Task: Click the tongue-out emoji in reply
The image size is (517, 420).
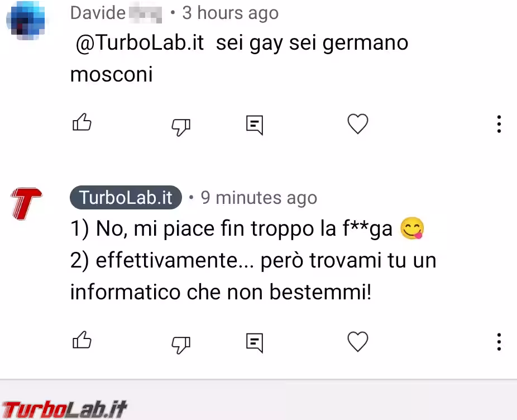Action: [412, 228]
